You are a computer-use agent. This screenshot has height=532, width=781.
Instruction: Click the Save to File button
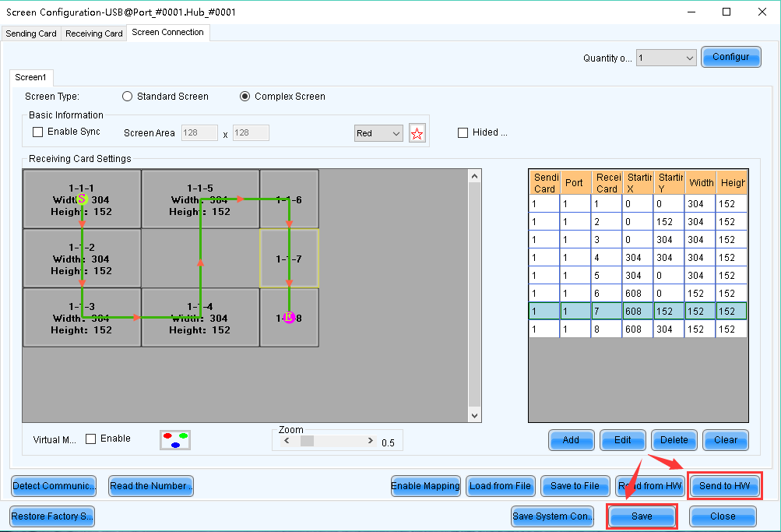(575, 486)
